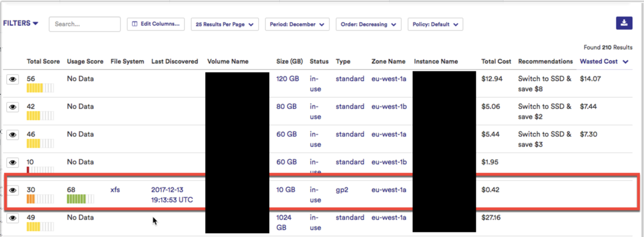The width and height of the screenshot is (644, 237).
Task: Click the Wasted Cost column header text
Action: [x=599, y=61]
